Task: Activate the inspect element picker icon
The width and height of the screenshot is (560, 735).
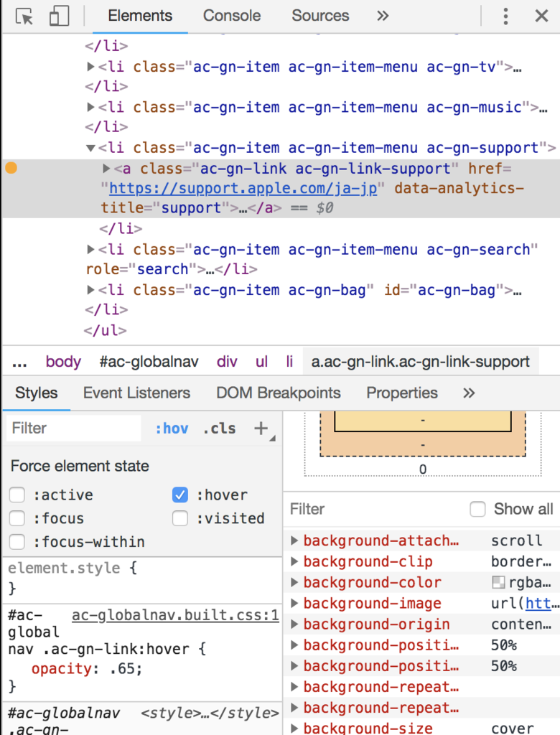Action: [x=24, y=17]
